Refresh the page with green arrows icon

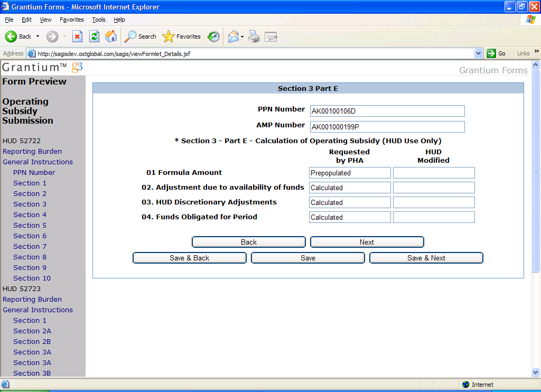(x=94, y=36)
